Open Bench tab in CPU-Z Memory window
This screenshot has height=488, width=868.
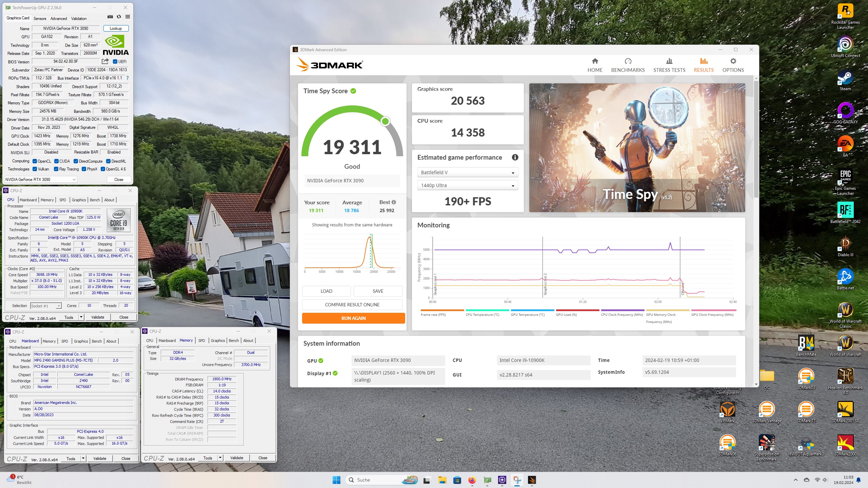pyautogui.click(x=234, y=341)
